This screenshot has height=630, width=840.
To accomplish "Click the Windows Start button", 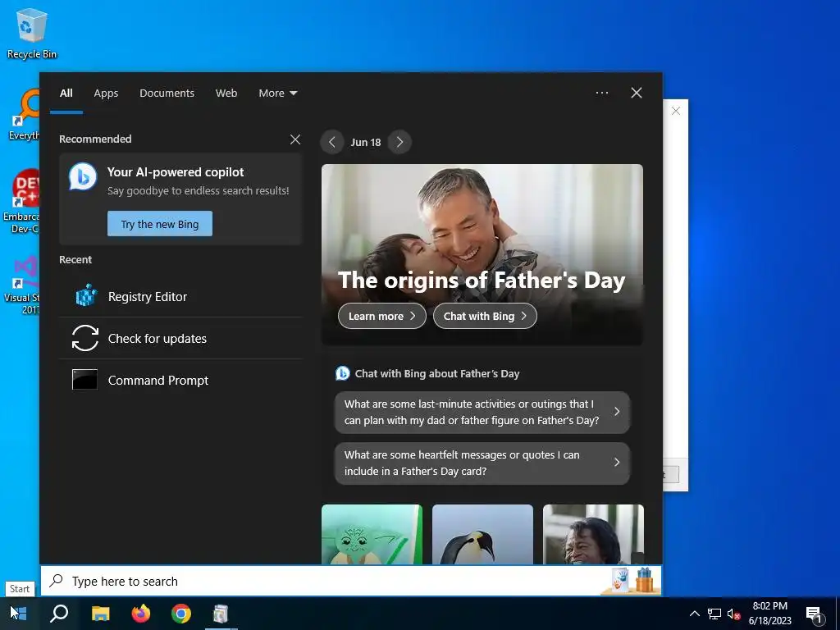I will 18,614.
